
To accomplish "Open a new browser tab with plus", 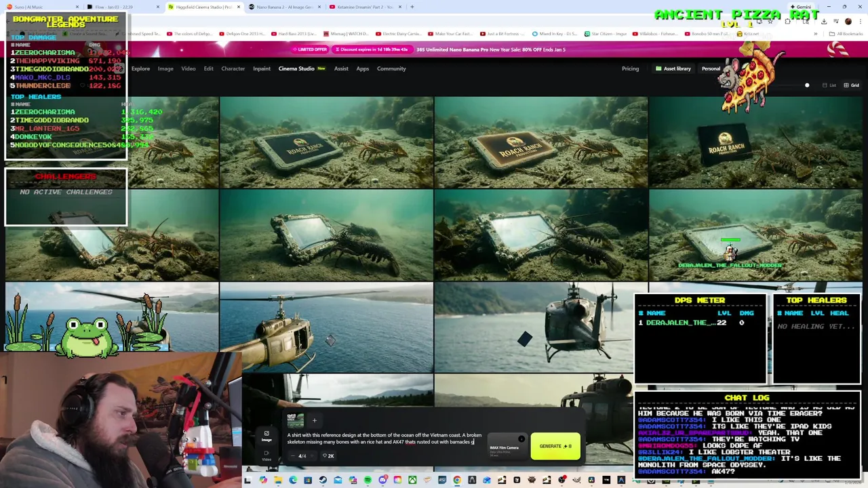I will tap(412, 7).
